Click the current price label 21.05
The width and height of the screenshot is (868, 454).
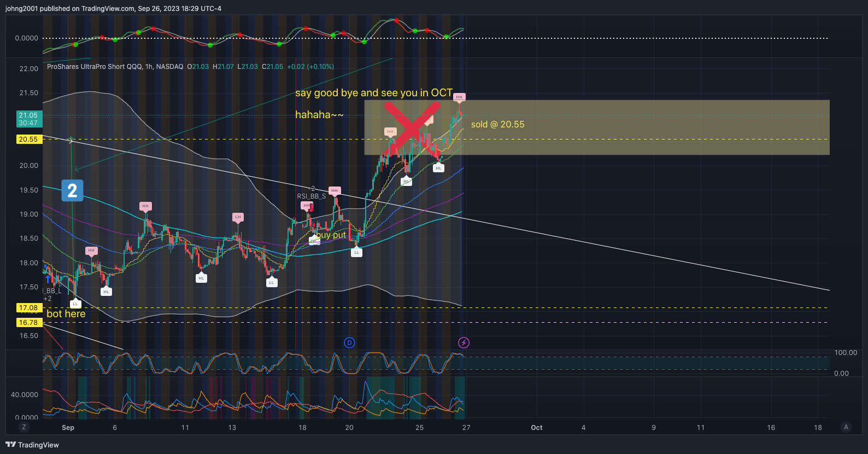point(28,115)
